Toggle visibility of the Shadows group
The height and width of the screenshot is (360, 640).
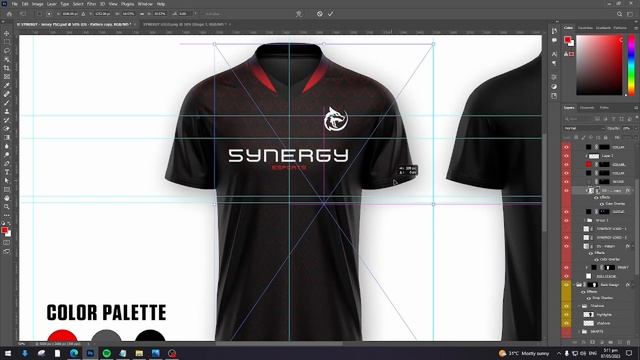[566, 306]
